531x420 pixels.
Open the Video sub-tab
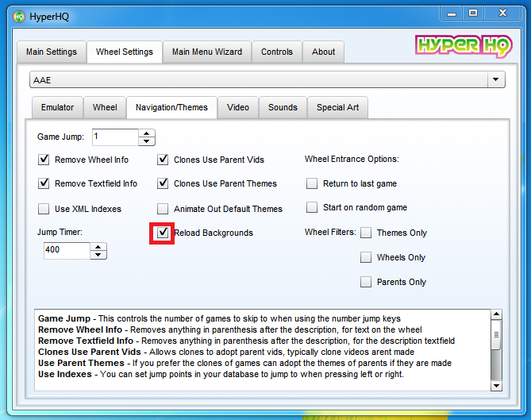click(x=238, y=107)
